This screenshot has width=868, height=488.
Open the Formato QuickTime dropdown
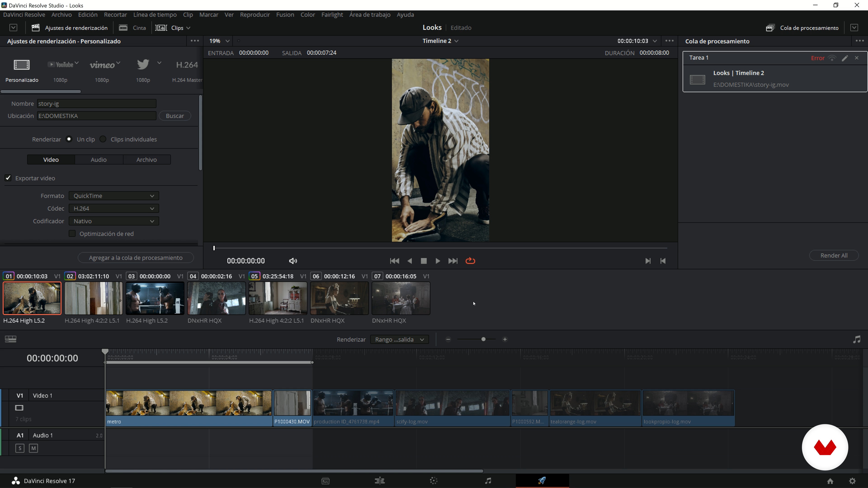(113, 196)
